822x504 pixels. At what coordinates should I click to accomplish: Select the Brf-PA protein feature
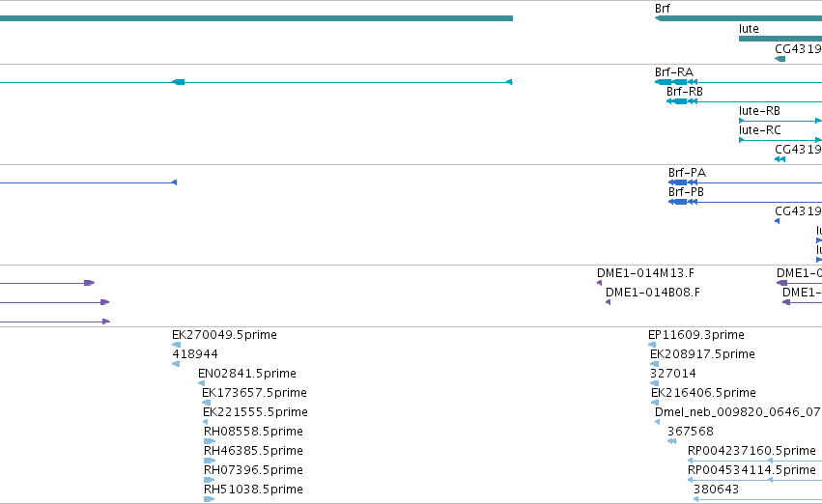(745, 182)
